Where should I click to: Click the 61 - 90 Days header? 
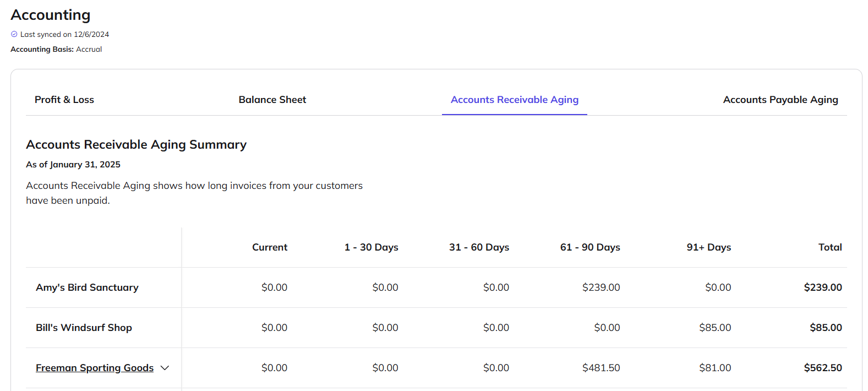590,247
